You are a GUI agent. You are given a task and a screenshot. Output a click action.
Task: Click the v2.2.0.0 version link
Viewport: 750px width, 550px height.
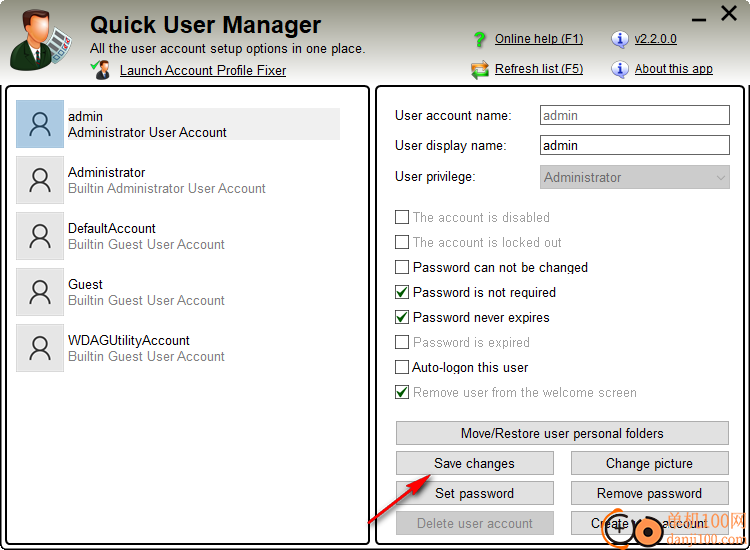point(656,39)
